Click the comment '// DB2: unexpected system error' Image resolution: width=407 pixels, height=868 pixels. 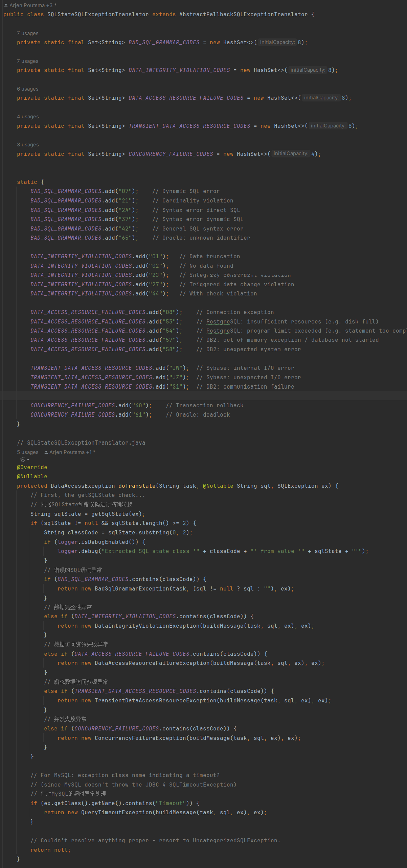[248, 349]
